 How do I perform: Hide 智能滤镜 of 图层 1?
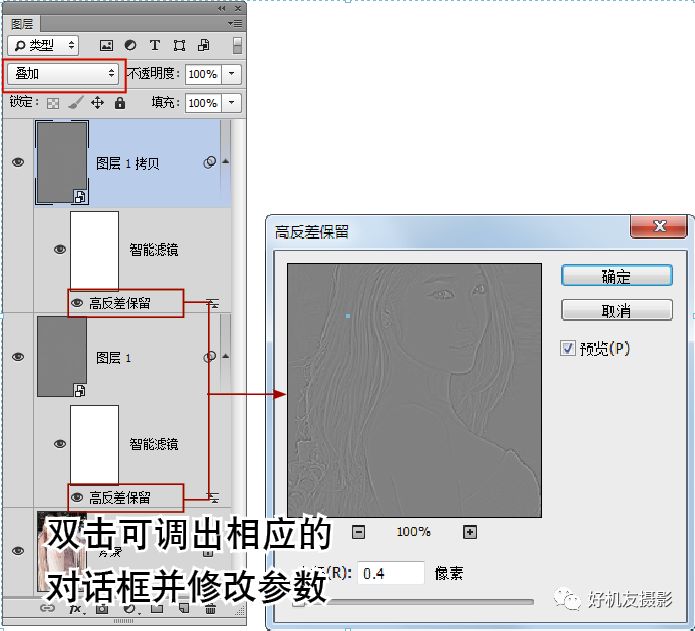[60, 444]
